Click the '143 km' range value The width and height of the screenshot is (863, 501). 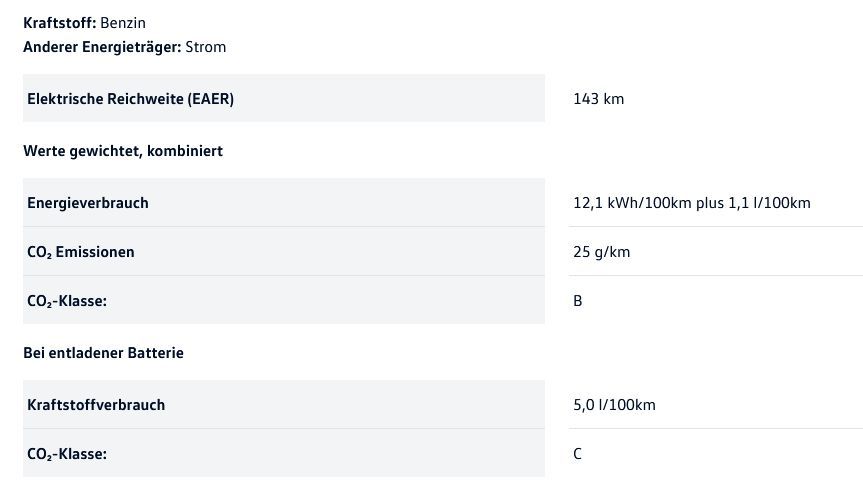tap(599, 98)
